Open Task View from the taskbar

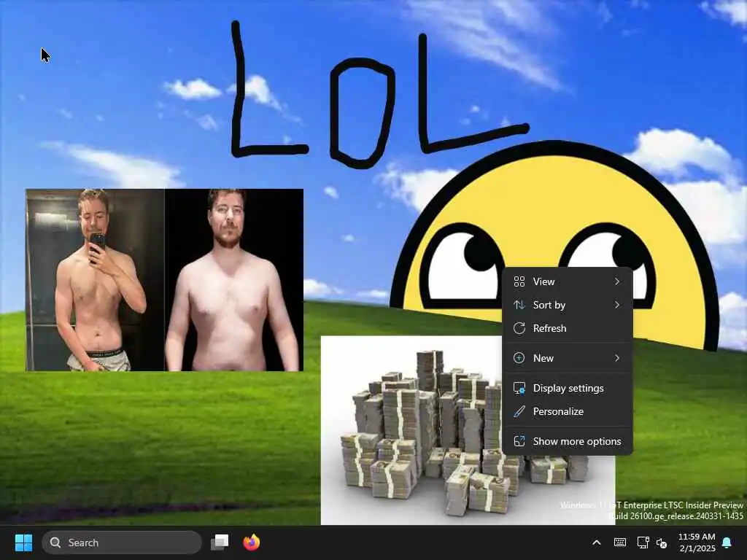[x=220, y=542]
